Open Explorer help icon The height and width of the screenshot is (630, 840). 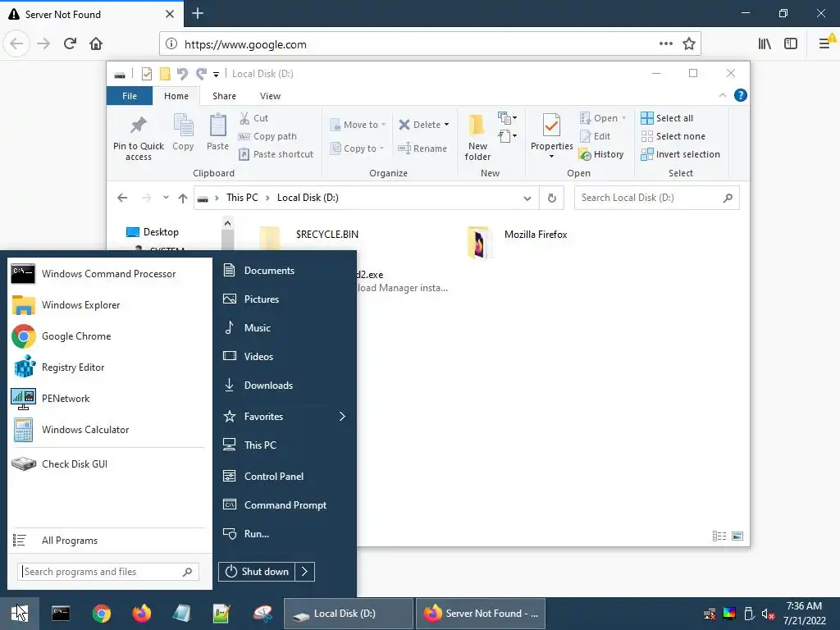741,95
